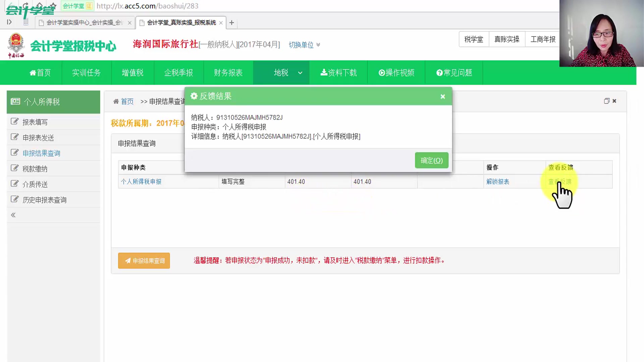Open the 个人所得税申报 row link
Viewport: 644px width, 362px height.
pyautogui.click(x=141, y=182)
